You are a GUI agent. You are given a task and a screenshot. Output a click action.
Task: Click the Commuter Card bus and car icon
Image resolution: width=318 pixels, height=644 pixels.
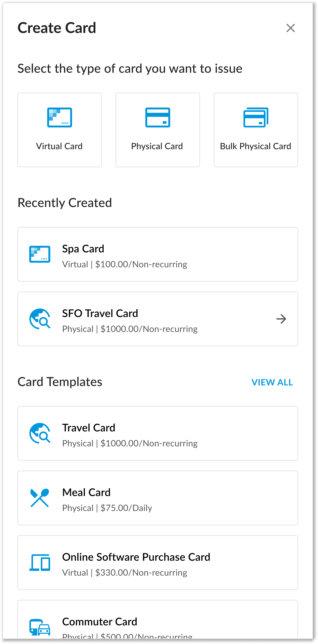(x=40, y=627)
